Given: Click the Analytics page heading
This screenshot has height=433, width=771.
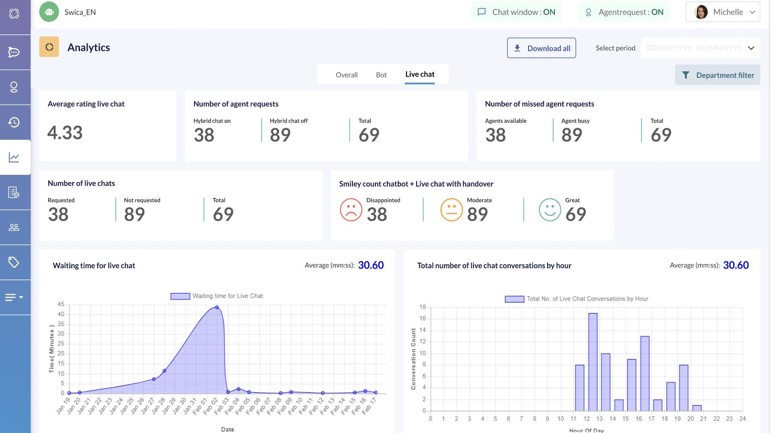Looking at the screenshot, I should click(x=89, y=47).
